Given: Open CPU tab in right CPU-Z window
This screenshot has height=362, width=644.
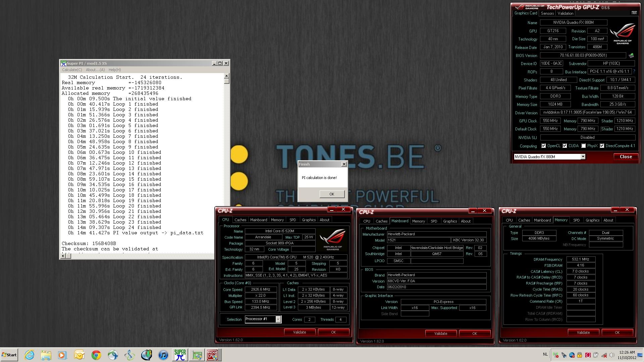Looking at the screenshot, I should click(509, 220).
